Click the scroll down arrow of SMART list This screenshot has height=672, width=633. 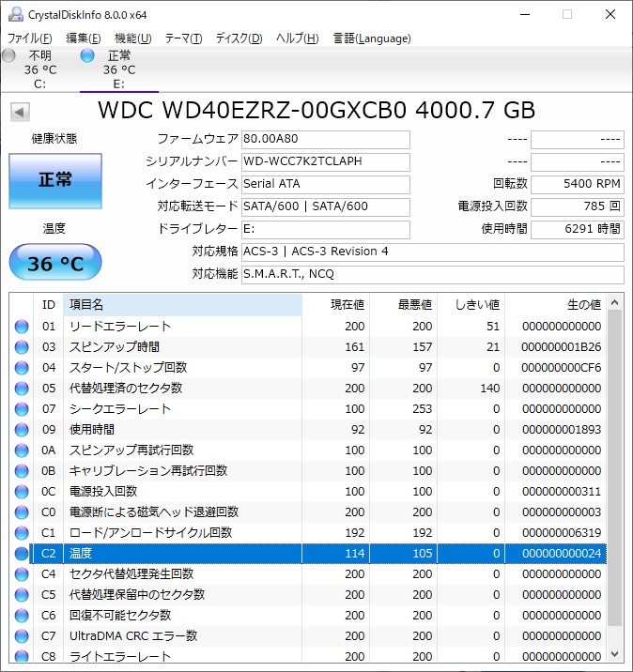click(x=614, y=654)
